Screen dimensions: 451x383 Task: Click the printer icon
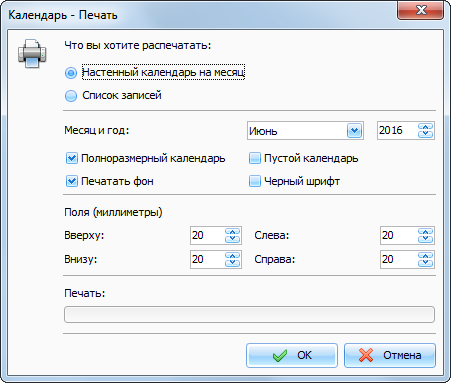32,53
